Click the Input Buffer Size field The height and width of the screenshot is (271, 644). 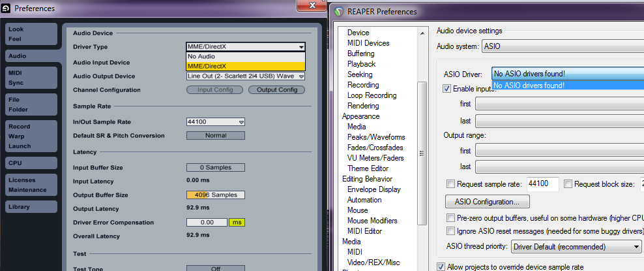[216, 167]
